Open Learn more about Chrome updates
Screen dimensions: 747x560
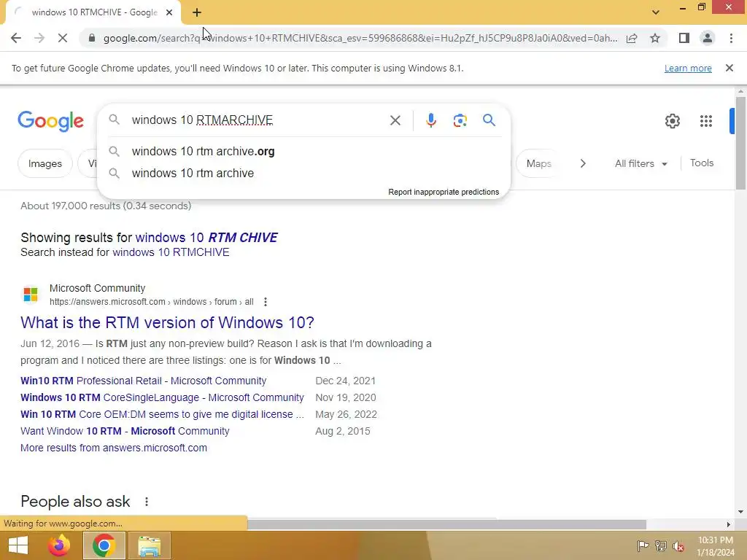pos(688,68)
